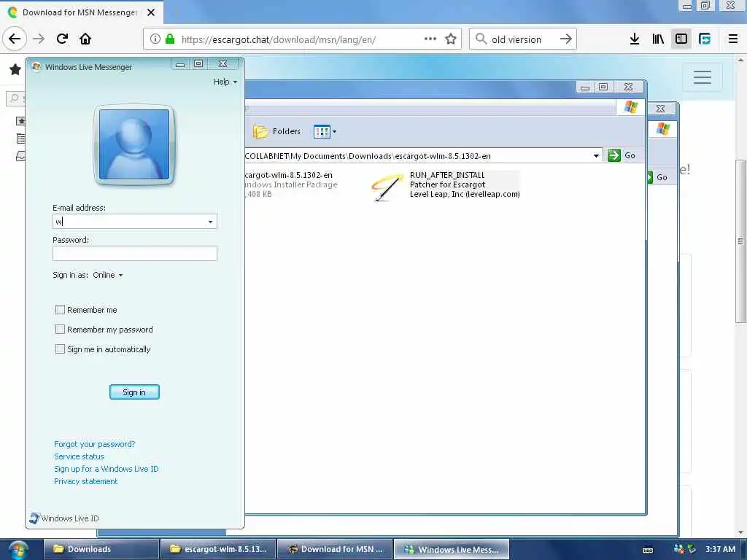This screenshot has width=747, height=560.
Task: Click the Windows Start orb
Action: coord(18,550)
